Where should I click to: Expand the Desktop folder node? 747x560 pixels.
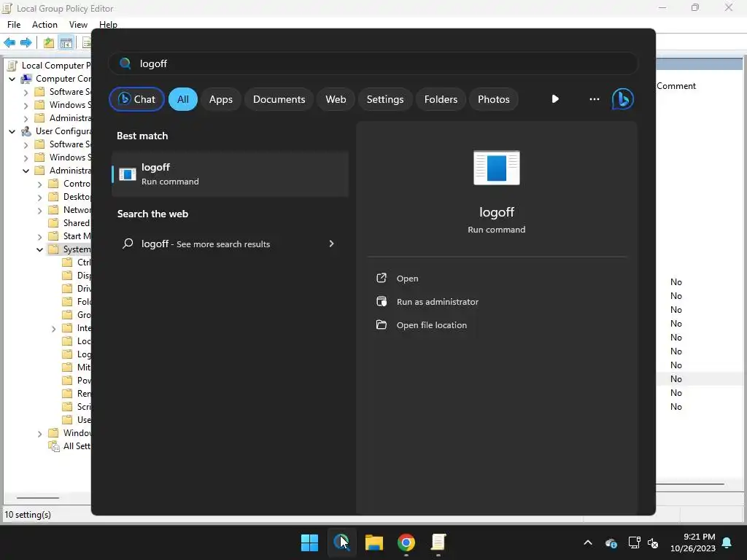click(40, 197)
